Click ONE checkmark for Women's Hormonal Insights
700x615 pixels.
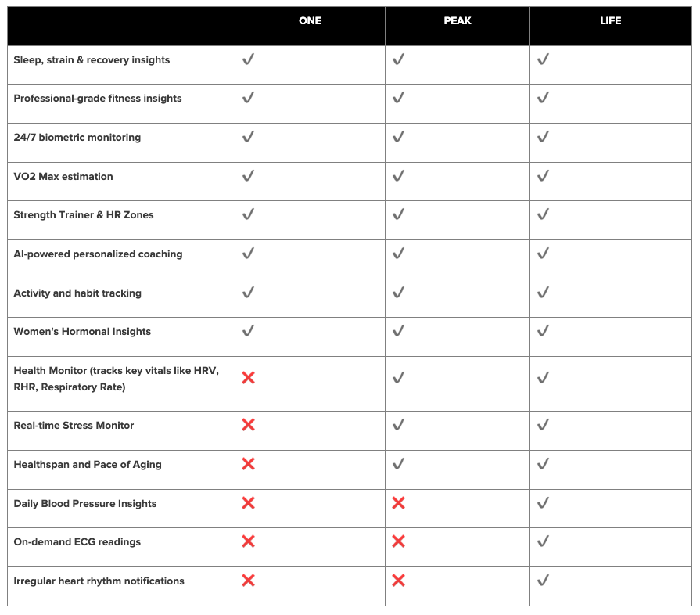tap(248, 331)
